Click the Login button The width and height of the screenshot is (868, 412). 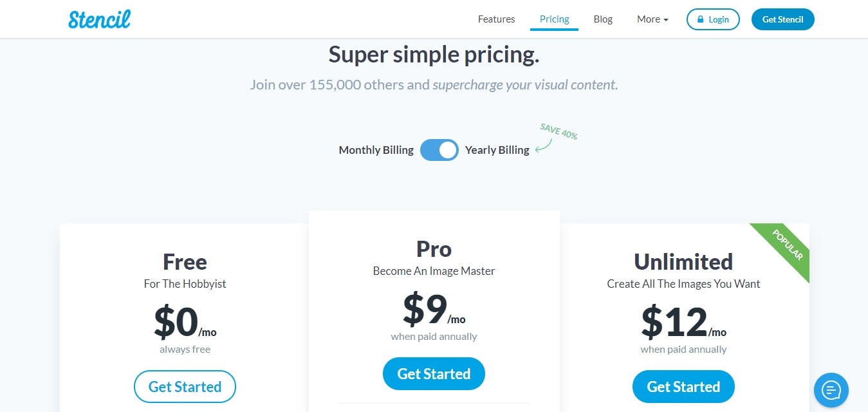[713, 19]
